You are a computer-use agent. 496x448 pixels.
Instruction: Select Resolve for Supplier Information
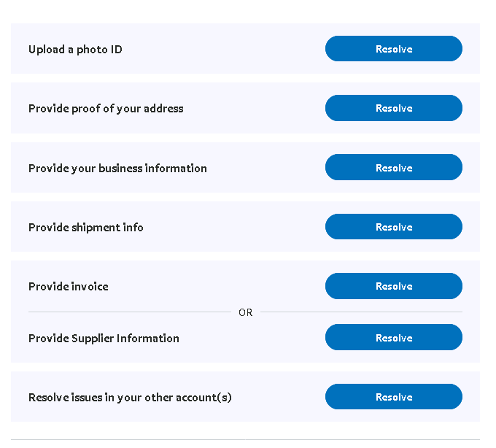click(393, 338)
